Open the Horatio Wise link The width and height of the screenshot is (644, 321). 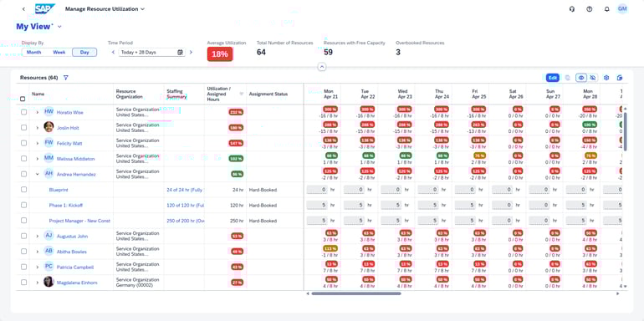pyautogui.click(x=69, y=112)
